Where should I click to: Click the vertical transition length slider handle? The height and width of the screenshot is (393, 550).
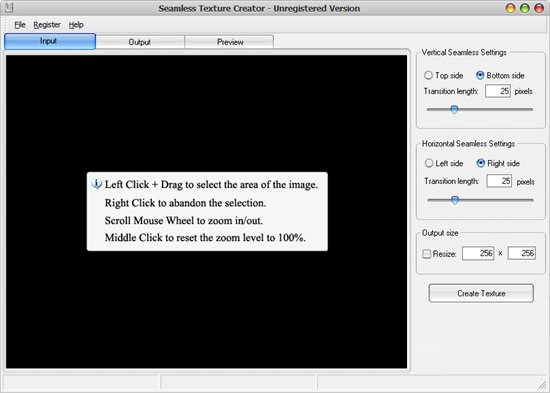(454, 109)
